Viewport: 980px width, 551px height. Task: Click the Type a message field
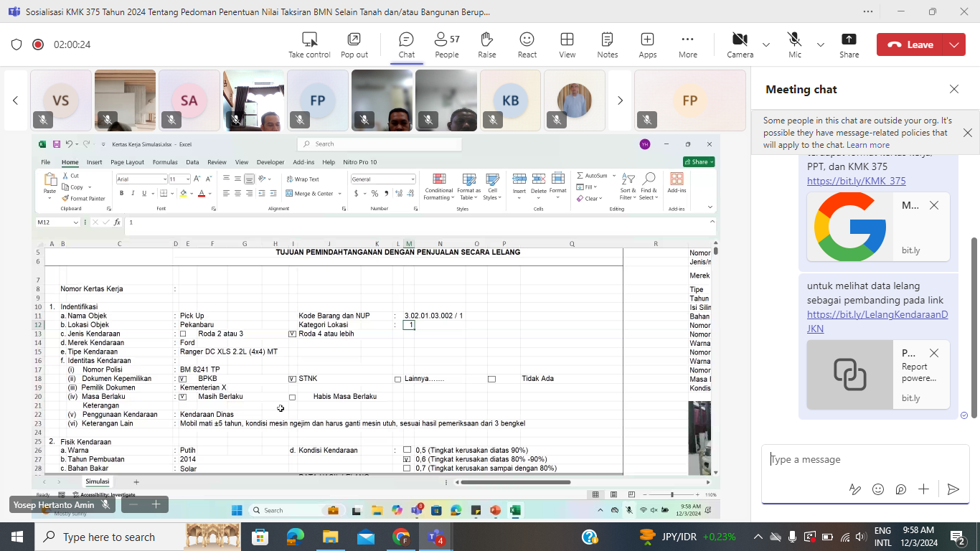click(861, 460)
